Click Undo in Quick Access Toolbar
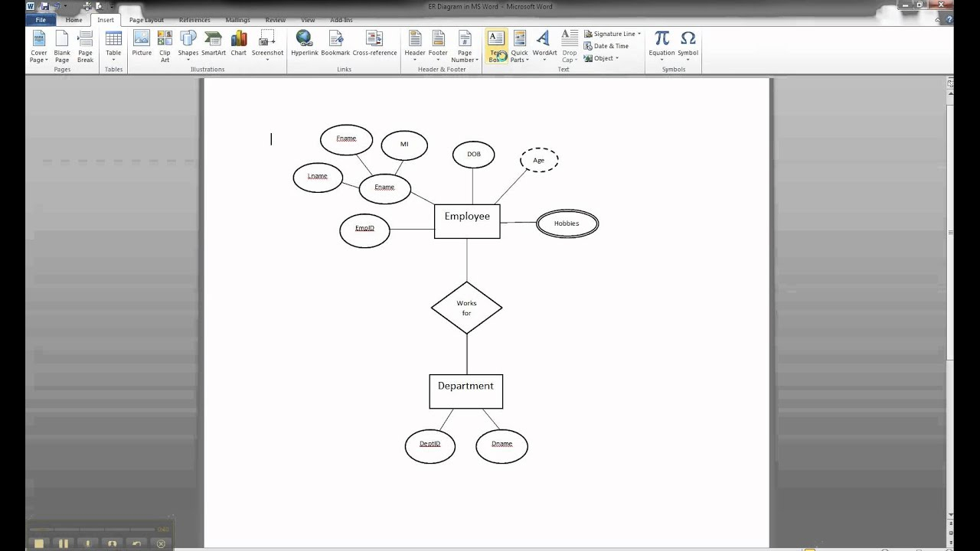This screenshot has height=551, width=980. [x=57, y=6]
